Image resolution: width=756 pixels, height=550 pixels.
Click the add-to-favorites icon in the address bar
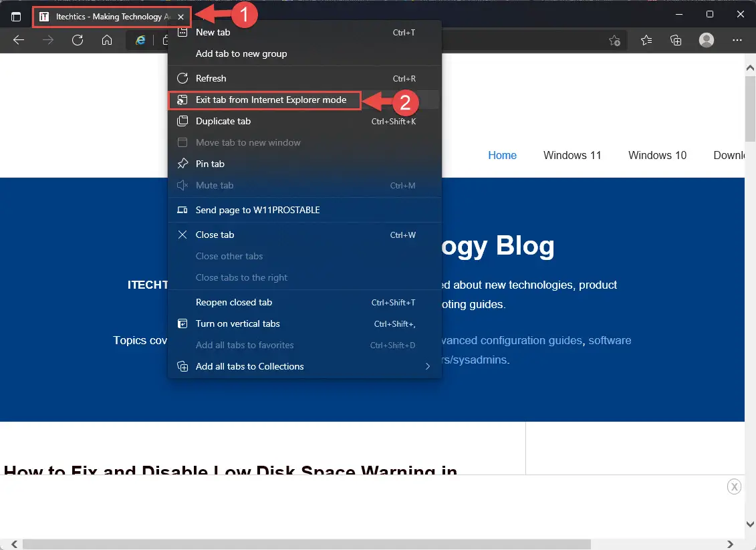(x=614, y=41)
